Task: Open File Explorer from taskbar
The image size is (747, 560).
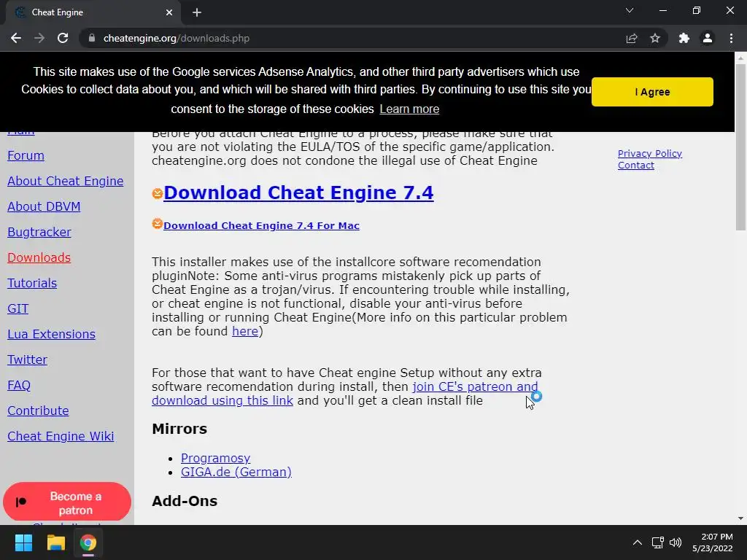Action: click(55, 542)
